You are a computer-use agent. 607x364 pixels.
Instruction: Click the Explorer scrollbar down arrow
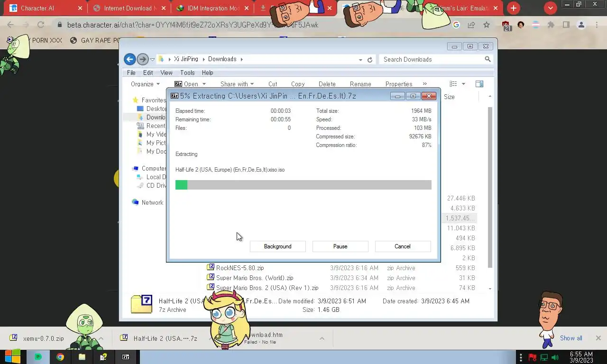[490, 288]
